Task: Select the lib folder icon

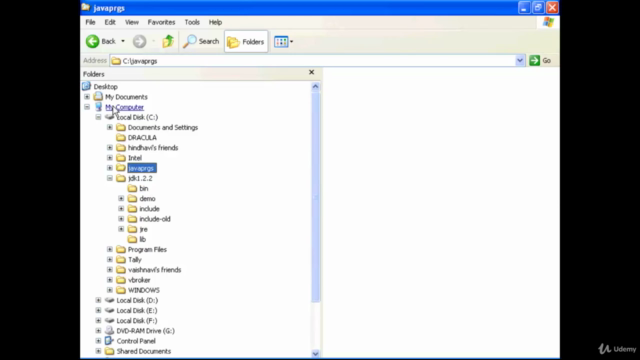Action: coord(132,239)
